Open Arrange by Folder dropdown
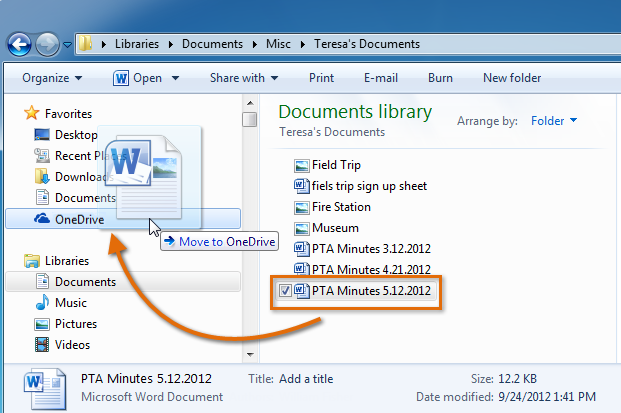The width and height of the screenshot is (621, 413). pos(554,120)
